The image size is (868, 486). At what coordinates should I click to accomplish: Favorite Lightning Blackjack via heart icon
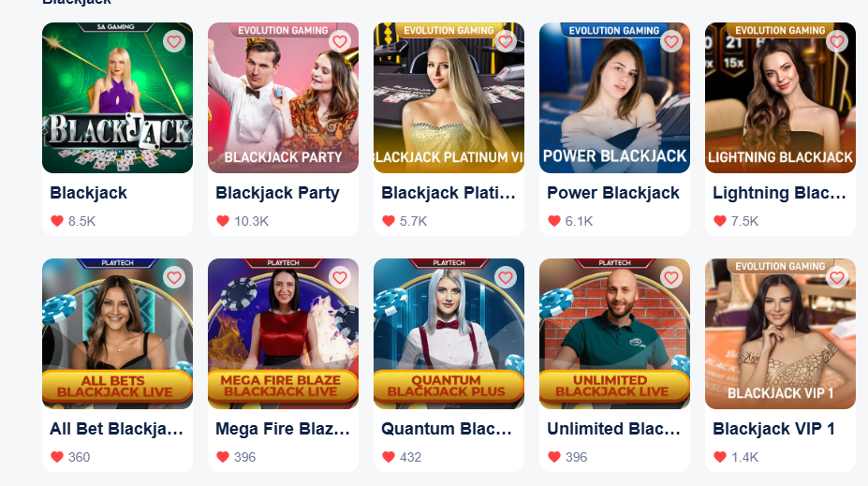pyautogui.click(x=837, y=41)
